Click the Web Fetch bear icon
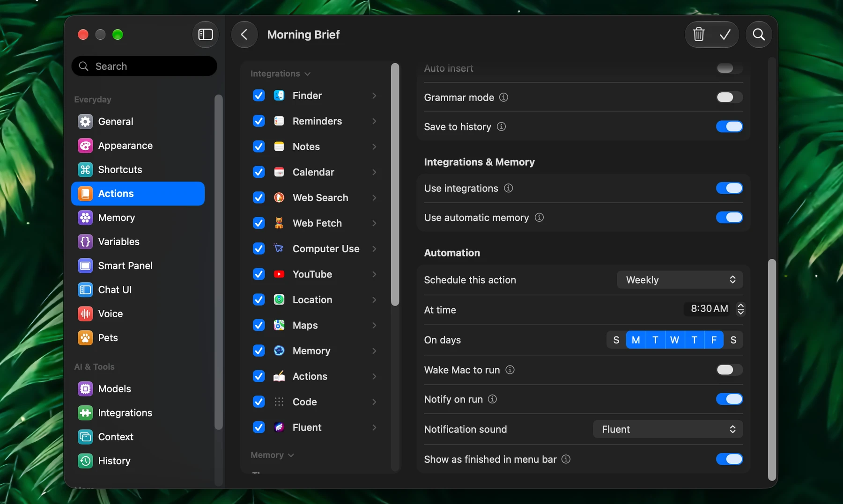Screen dimensions: 843x504 (279, 223)
